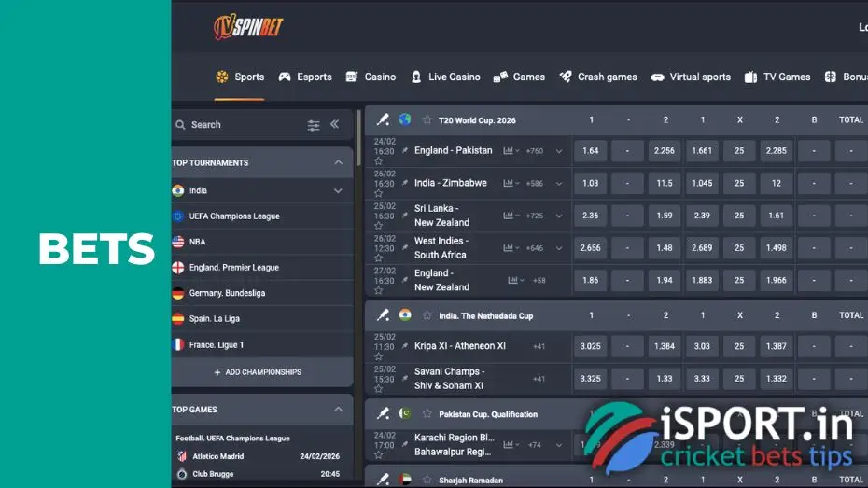
Task: Open the Live Casino tab
Action: pyautogui.click(x=445, y=77)
